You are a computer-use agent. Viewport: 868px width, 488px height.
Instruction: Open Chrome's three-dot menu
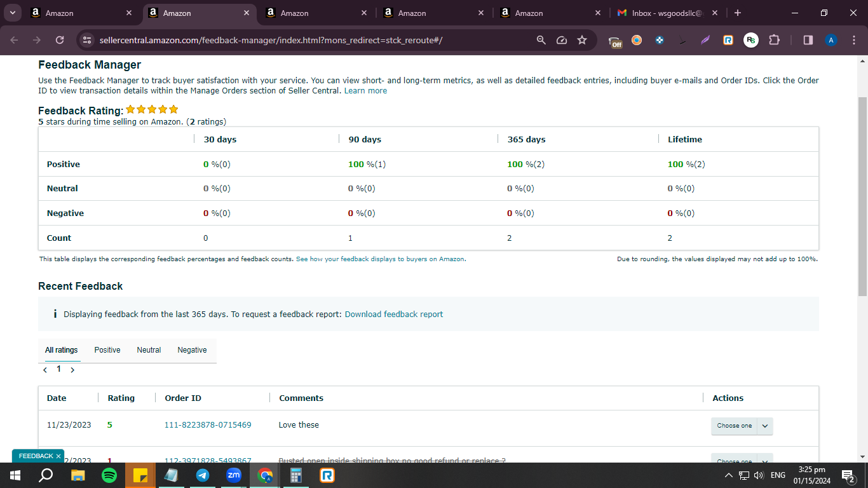point(853,40)
